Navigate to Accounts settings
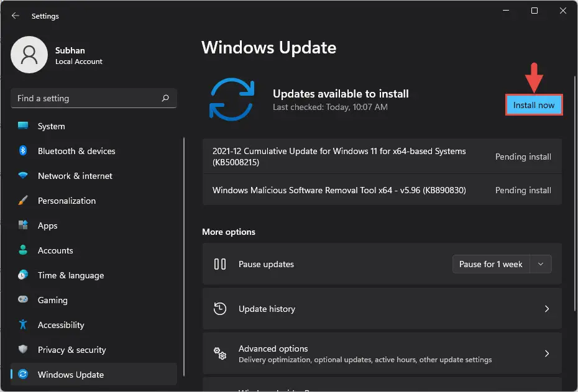Image resolution: width=578 pixels, height=392 pixels. point(94,250)
